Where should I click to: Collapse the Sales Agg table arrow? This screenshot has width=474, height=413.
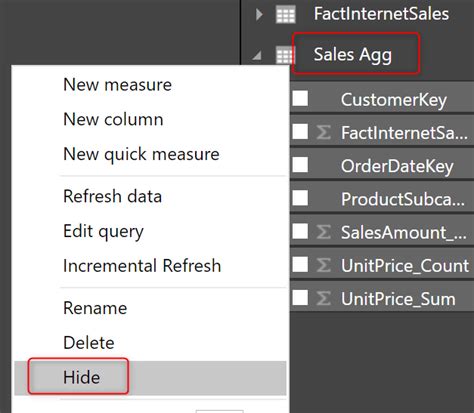[x=257, y=55]
